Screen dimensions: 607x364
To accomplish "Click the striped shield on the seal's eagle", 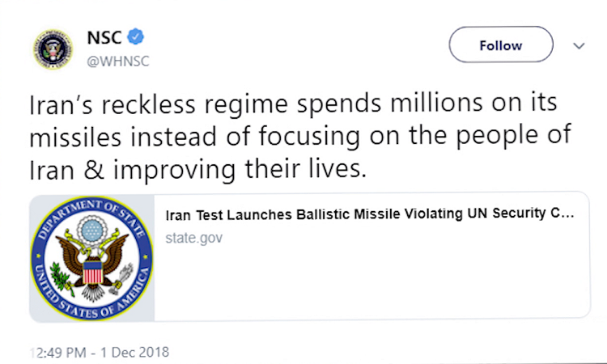I will coord(92,272).
